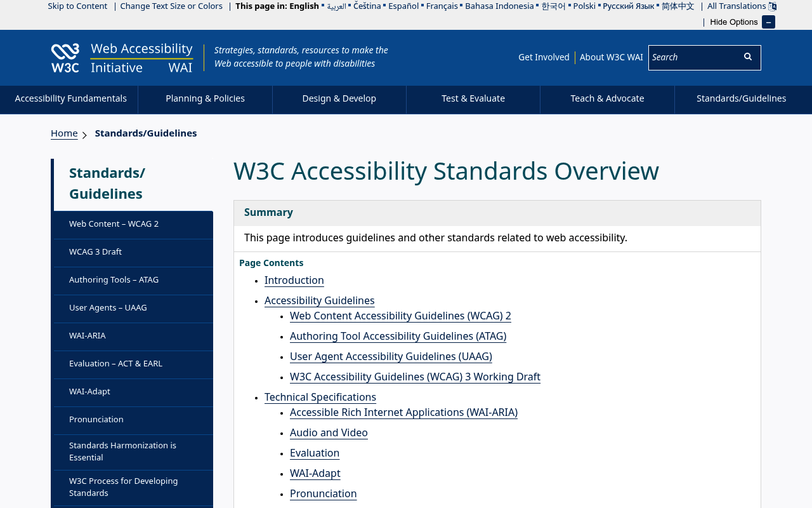
Task: Jump to Technical Specifications section
Action: coord(320,398)
